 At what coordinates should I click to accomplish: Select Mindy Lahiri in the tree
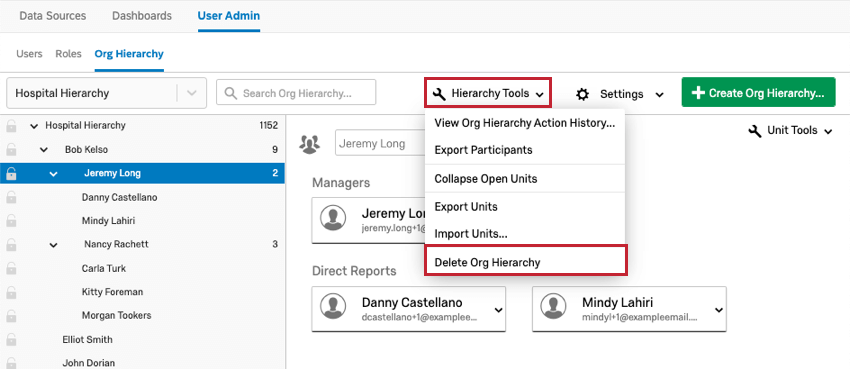click(108, 221)
